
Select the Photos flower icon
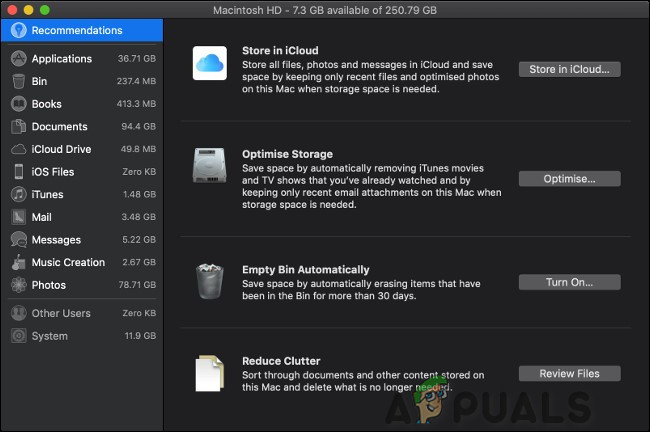point(18,285)
